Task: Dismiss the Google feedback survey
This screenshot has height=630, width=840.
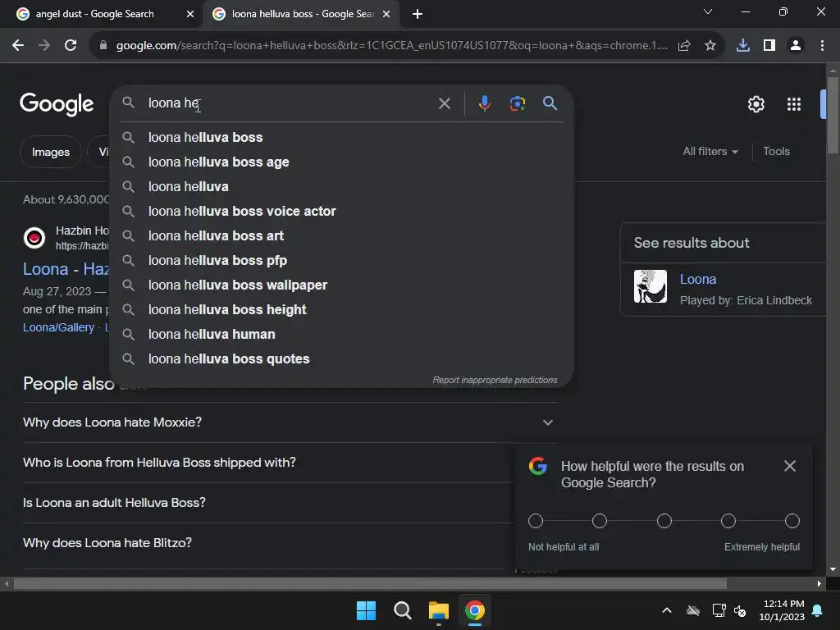Action: point(790,466)
